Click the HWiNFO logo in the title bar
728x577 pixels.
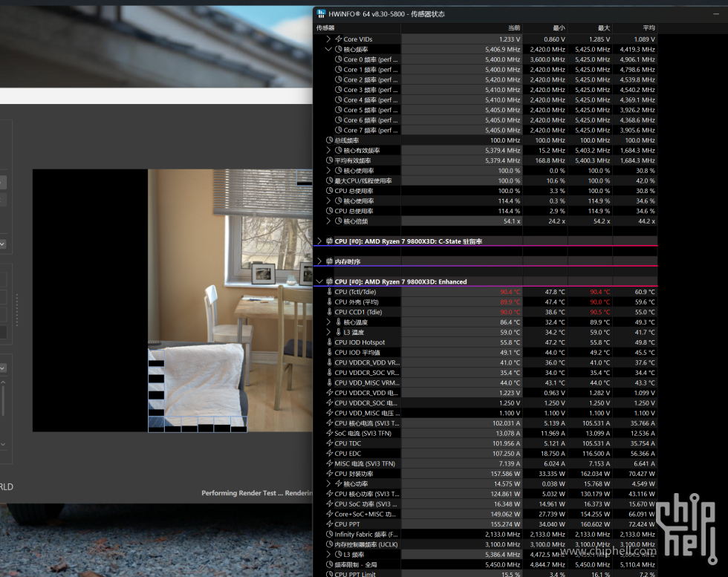320,14
